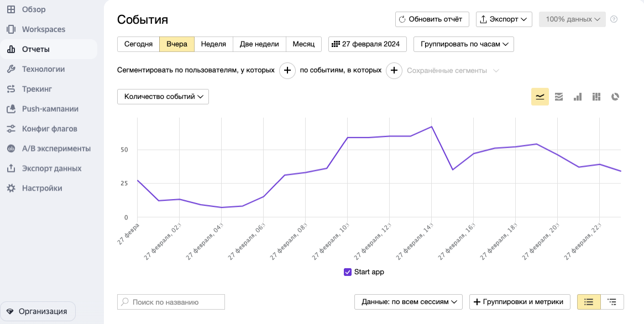644x324 pixels.
Task: Open the Экспорт dropdown
Action: pyautogui.click(x=504, y=19)
